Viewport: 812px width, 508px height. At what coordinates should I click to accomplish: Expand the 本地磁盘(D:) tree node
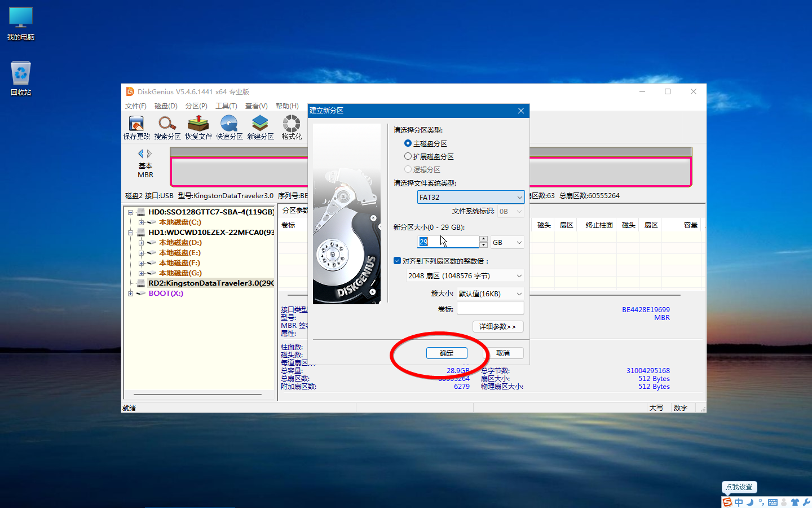141,243
